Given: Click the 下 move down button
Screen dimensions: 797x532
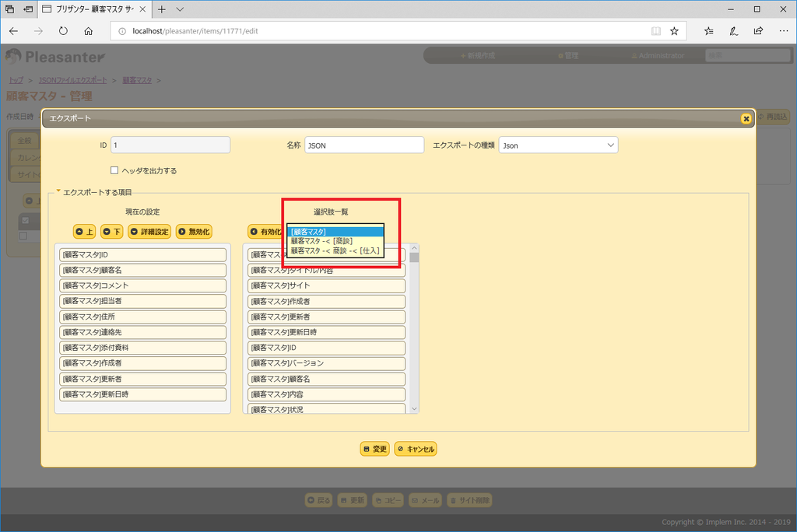Looking at the screenshot, I should tap(112, 232).
